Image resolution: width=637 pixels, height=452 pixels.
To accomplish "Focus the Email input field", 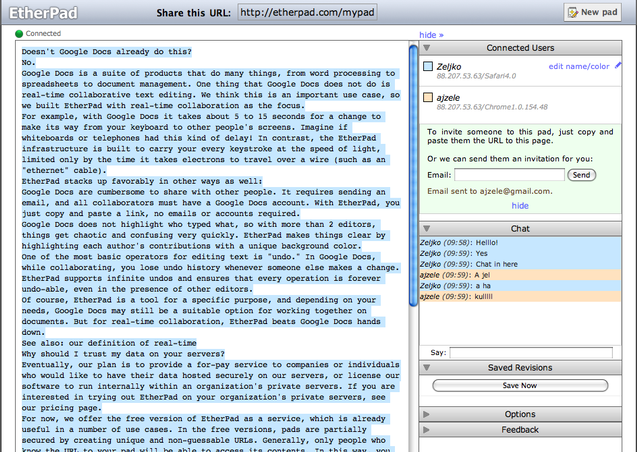I will click(509, 175).
